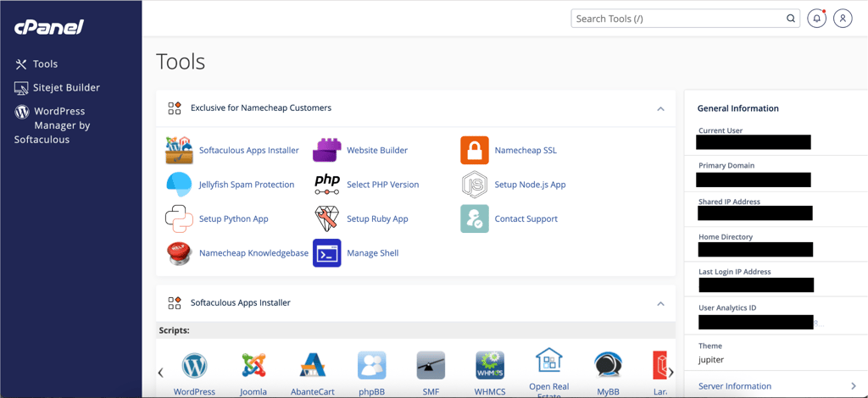Select the phpBB script icon

point(371,365)
